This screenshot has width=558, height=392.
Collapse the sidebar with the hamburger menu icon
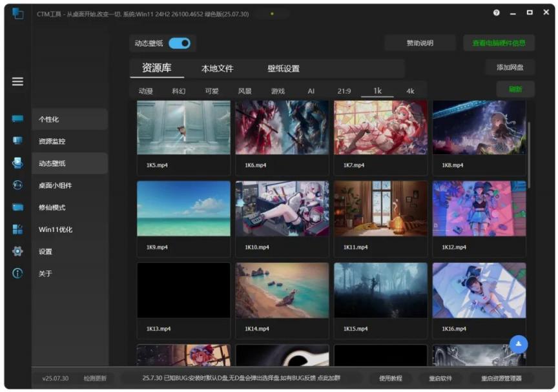pos(17,81)
